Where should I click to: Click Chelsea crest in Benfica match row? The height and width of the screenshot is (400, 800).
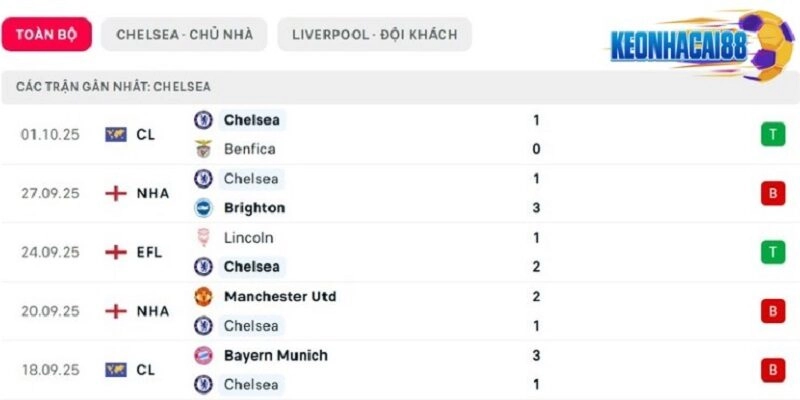[x=203, y=120]
